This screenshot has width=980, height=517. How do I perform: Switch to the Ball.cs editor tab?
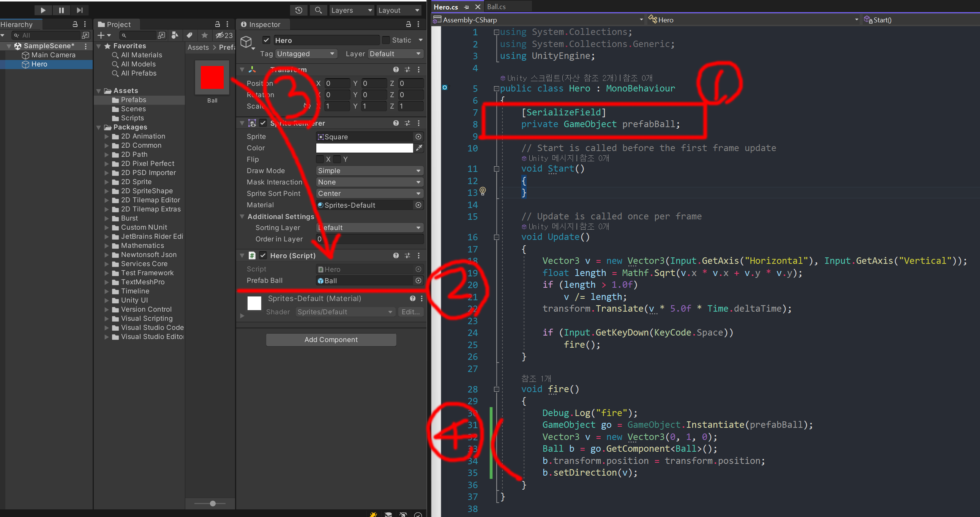coord(496,6)
